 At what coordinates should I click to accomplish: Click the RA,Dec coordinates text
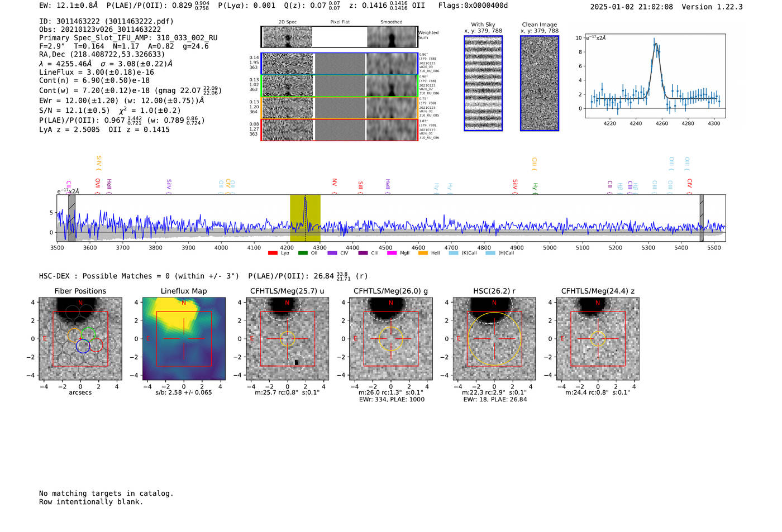tap(102, 55)
